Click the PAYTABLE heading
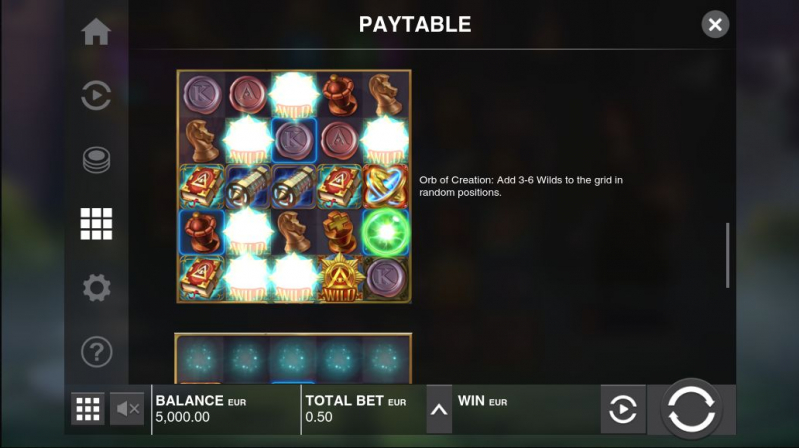Viewport: 799px width, 448px height. pos(415,24)
